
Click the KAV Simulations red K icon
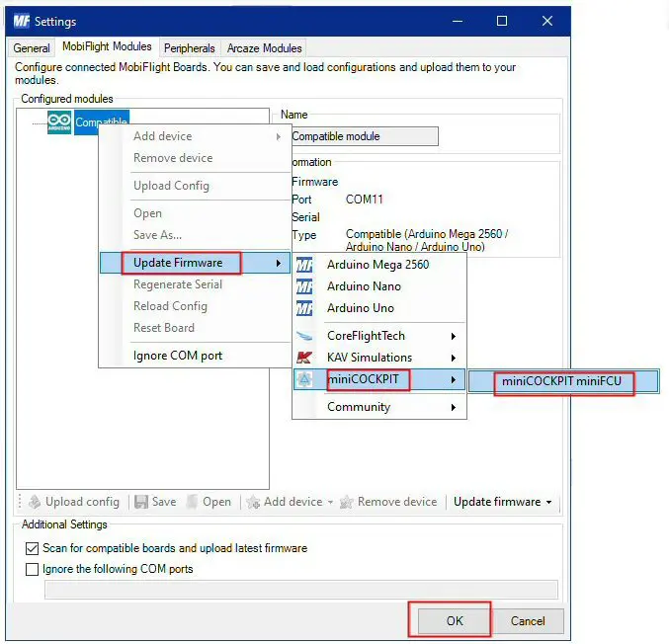(304, 358)
